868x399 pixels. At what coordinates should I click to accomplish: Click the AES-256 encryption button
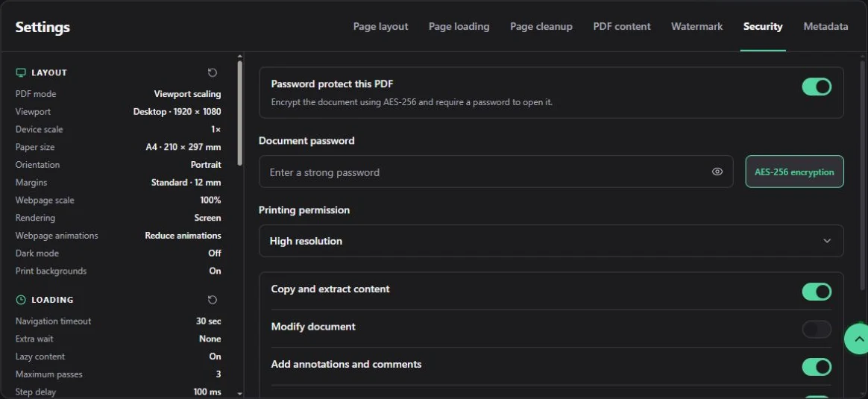tap(794, 172)
